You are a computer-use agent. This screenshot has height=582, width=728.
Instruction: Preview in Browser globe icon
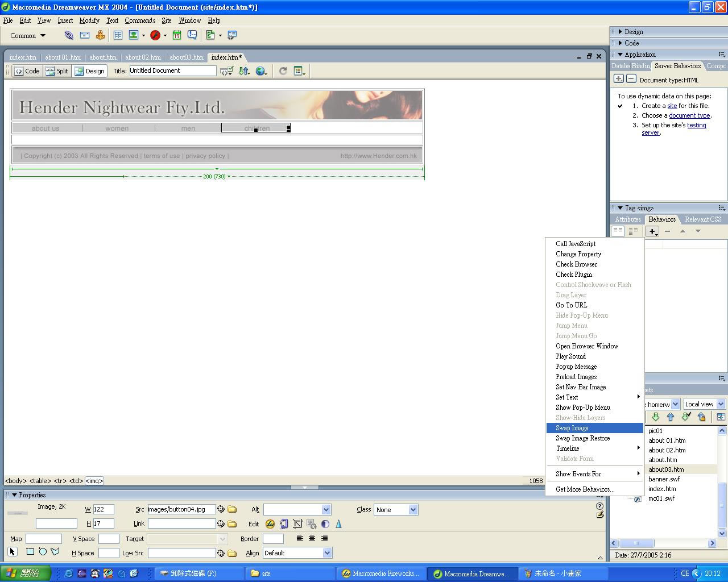coord(261,71)
